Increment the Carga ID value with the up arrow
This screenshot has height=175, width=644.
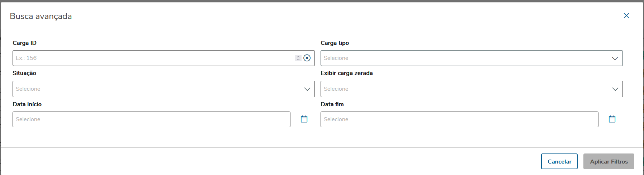tap(298, 57)
